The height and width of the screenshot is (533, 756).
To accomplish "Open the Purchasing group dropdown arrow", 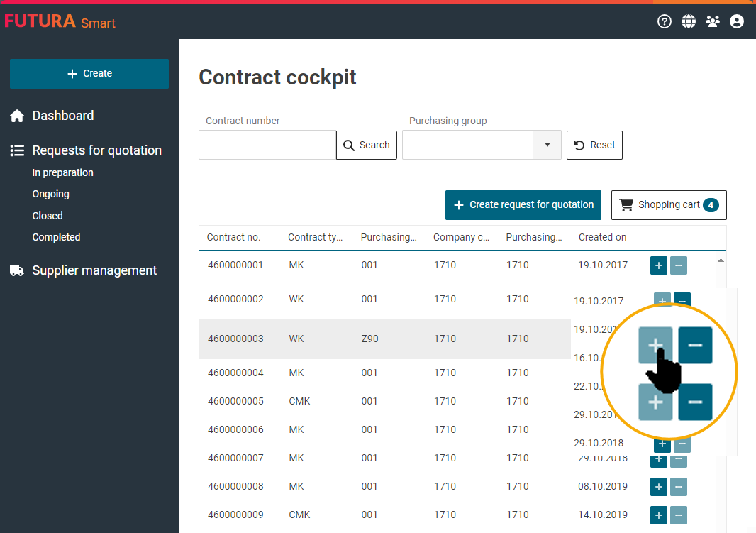I will (x=547, y=145).
